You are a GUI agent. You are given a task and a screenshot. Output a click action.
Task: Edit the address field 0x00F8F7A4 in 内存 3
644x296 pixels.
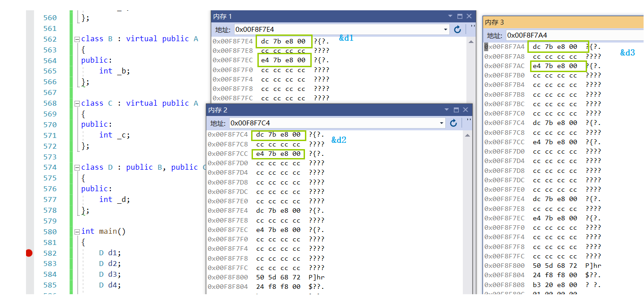coord(574,35)
